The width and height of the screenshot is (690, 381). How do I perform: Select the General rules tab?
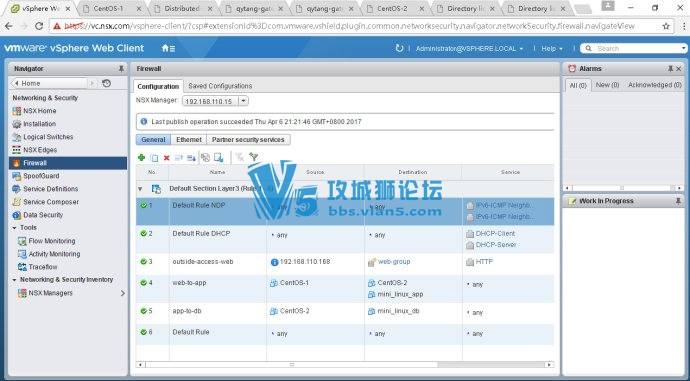tap(153, 139)
